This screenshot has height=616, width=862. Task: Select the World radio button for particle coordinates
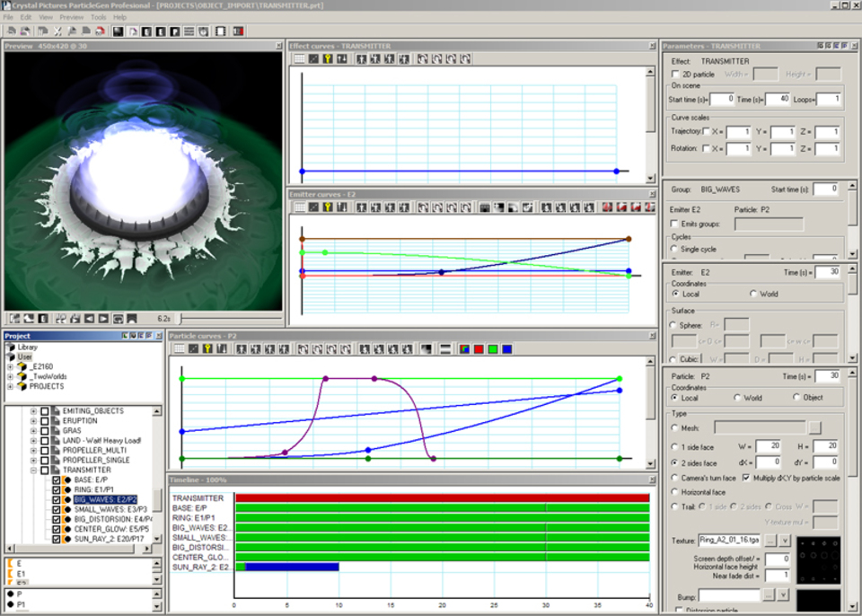pos(737,397)
